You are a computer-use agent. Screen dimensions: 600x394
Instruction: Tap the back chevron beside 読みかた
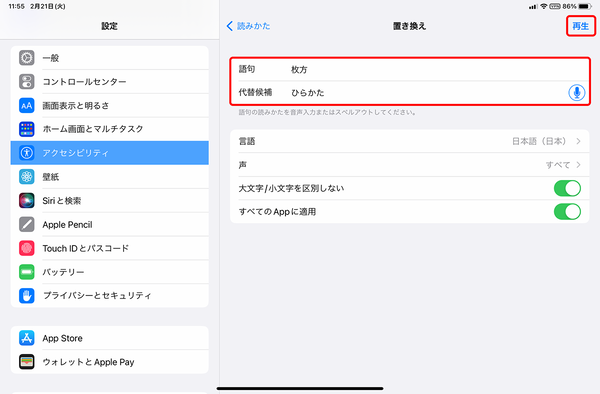[x=230, y=26]
